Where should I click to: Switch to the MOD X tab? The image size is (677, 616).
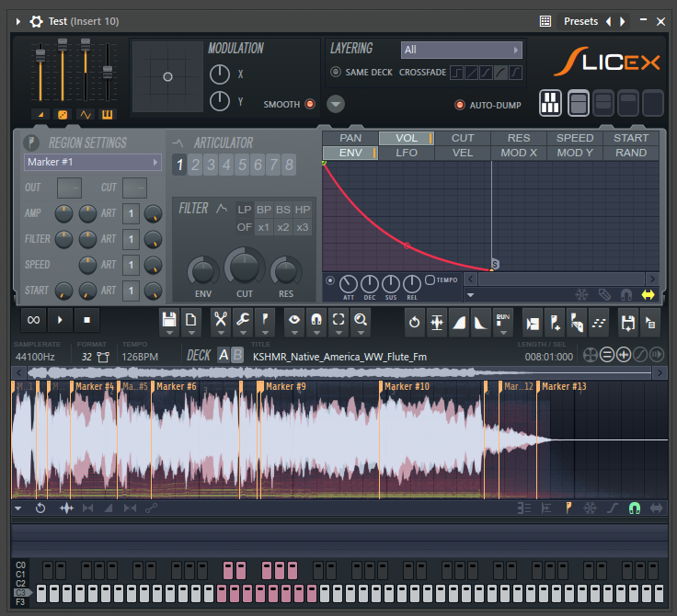(x=519, y=153)
